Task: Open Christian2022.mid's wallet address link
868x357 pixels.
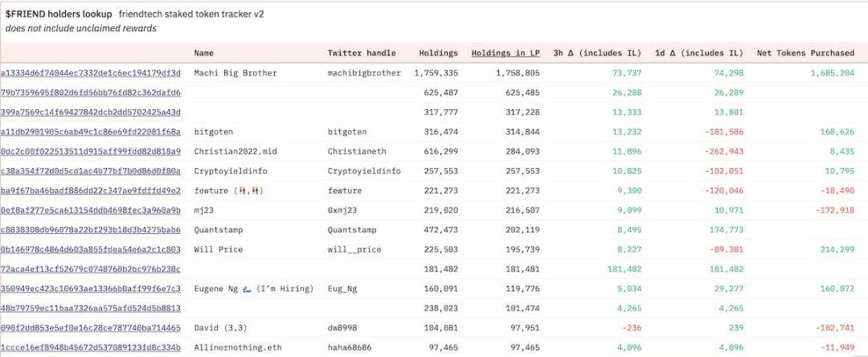Action: pyautogui.click(x=90, y=151)
